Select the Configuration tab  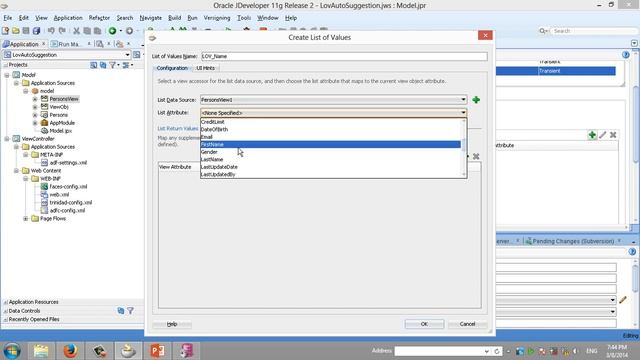tap(172, 68)
